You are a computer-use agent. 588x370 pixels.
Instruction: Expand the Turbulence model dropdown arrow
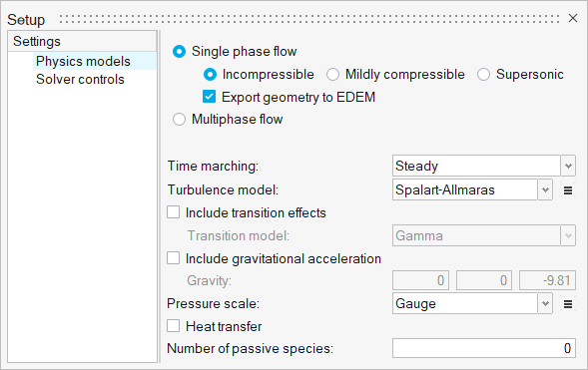[545, 189]
